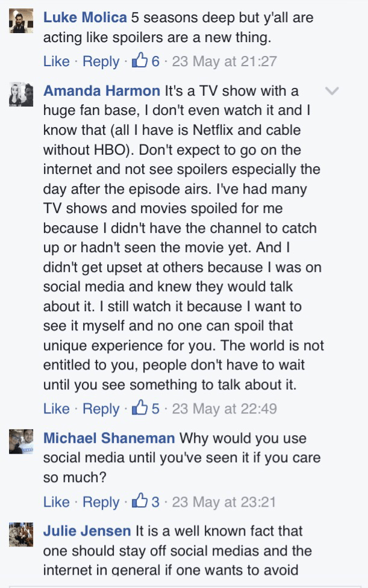The image size is (368, 588).
Task: Click thumbs-up icon on Amanda Harmon's comment
Action: (x=139, y=408)
